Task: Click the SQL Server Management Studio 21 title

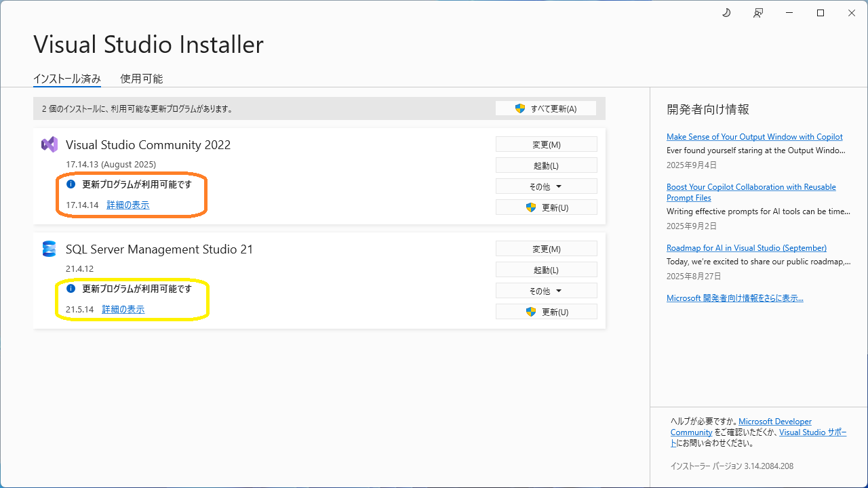Action: (x=159, y=249)
